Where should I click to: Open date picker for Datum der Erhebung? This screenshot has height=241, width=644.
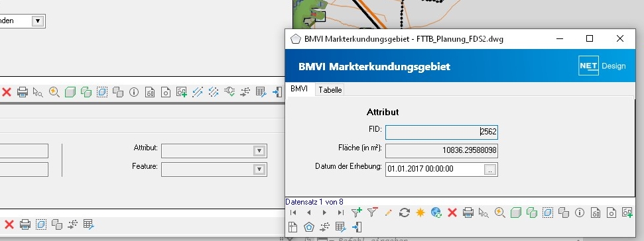tap(490, 169)
